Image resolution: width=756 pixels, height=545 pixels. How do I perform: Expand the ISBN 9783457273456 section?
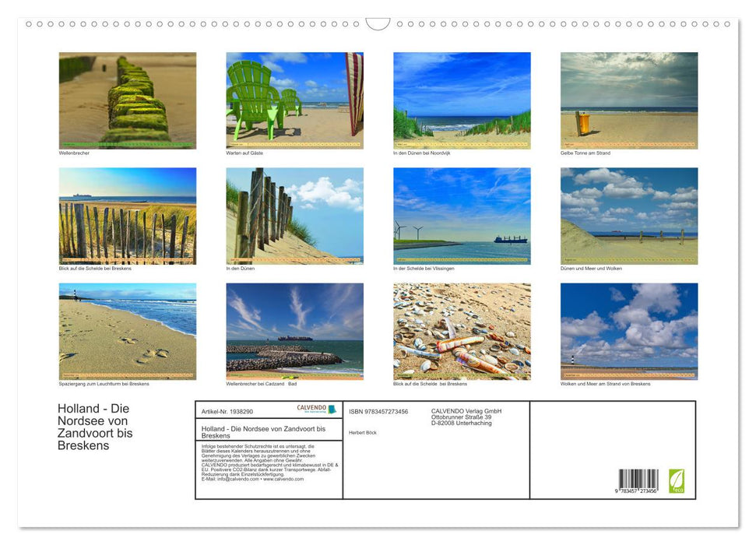(380, 410)
